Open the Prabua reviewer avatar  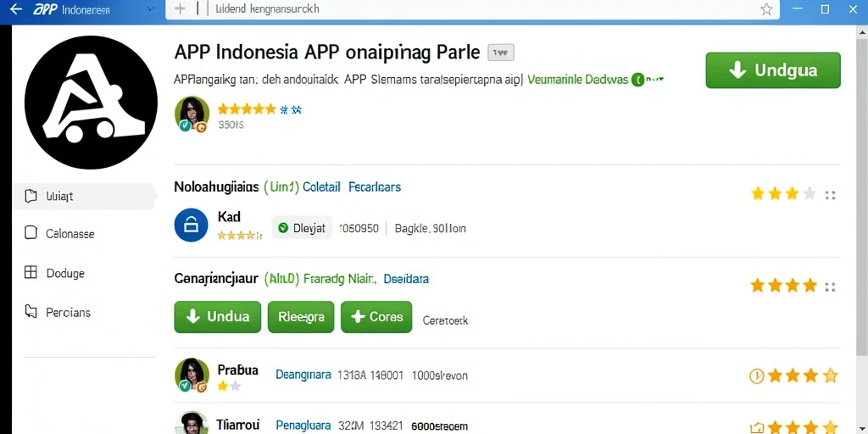point(192,376)
